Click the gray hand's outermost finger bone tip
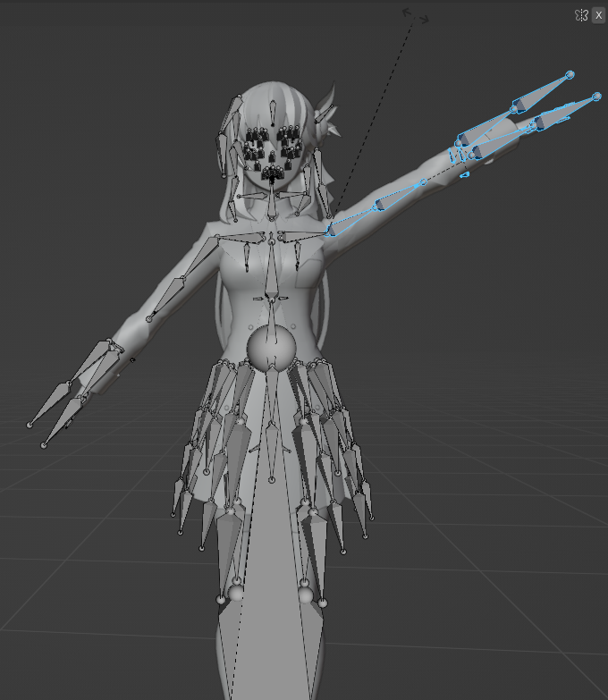608x700 pixels. pyautogui.click(x=30, y=424)
